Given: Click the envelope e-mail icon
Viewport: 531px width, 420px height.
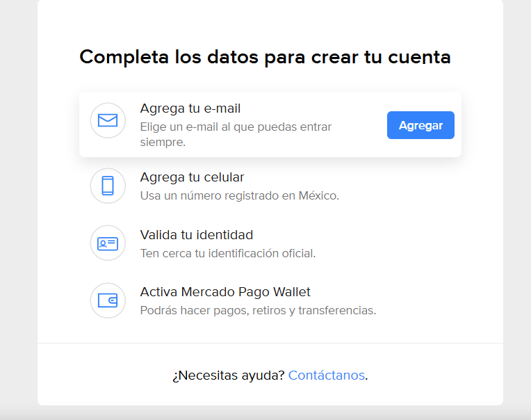Looking at the screenshot, I should click(108, 120).
